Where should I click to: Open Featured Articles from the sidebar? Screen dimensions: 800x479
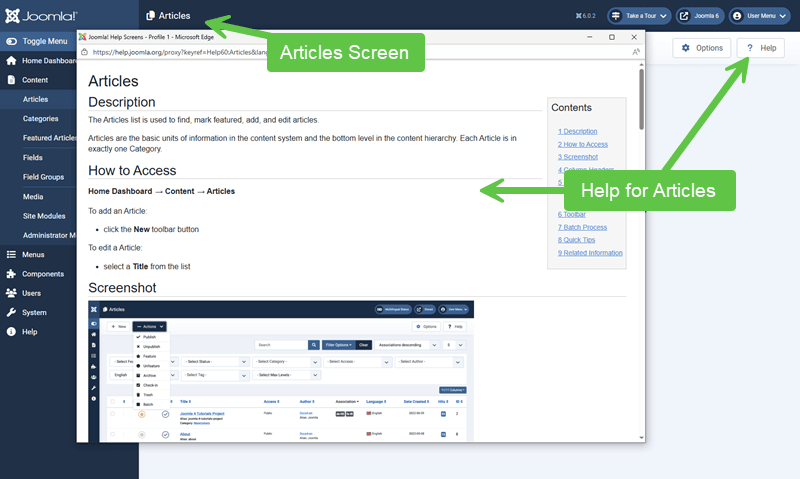(49, 138)
